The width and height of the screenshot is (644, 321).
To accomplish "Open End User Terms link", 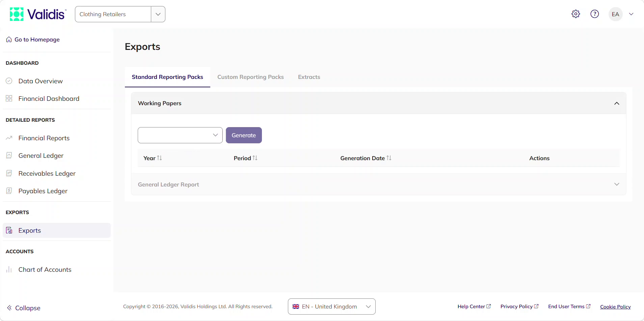I will pyautogui.click(x=566, y=307).
